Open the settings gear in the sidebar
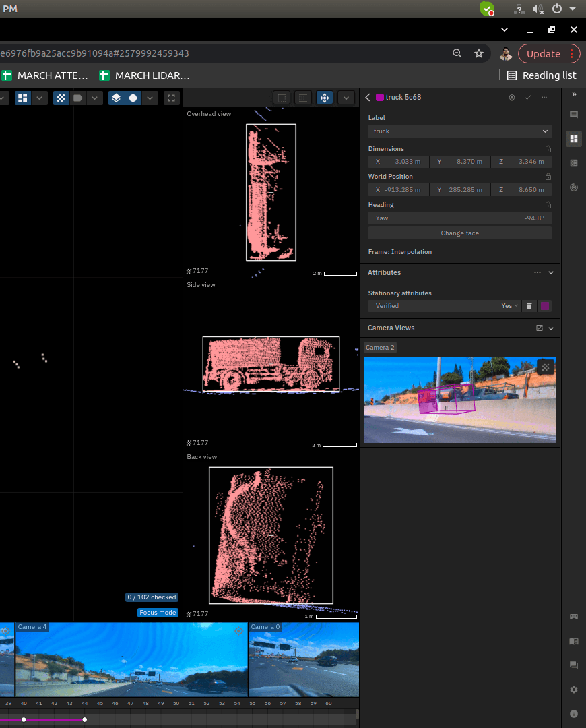The image size is (586, 728). pos(574,690)
